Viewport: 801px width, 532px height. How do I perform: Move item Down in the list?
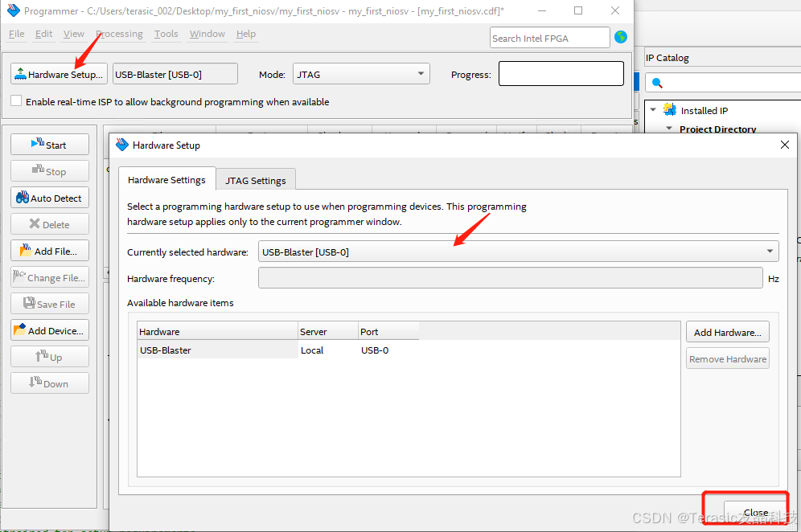coord(50,383)
